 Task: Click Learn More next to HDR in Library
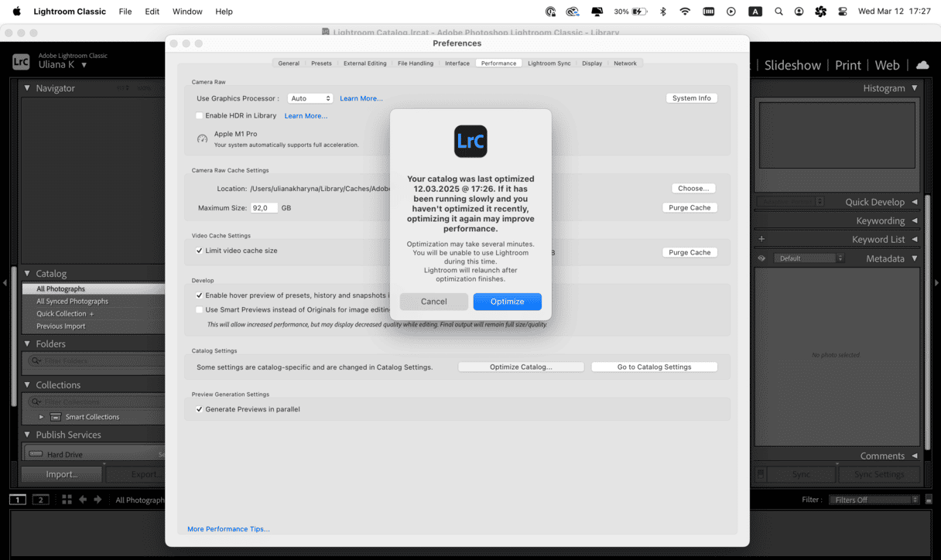coord(306,116)
